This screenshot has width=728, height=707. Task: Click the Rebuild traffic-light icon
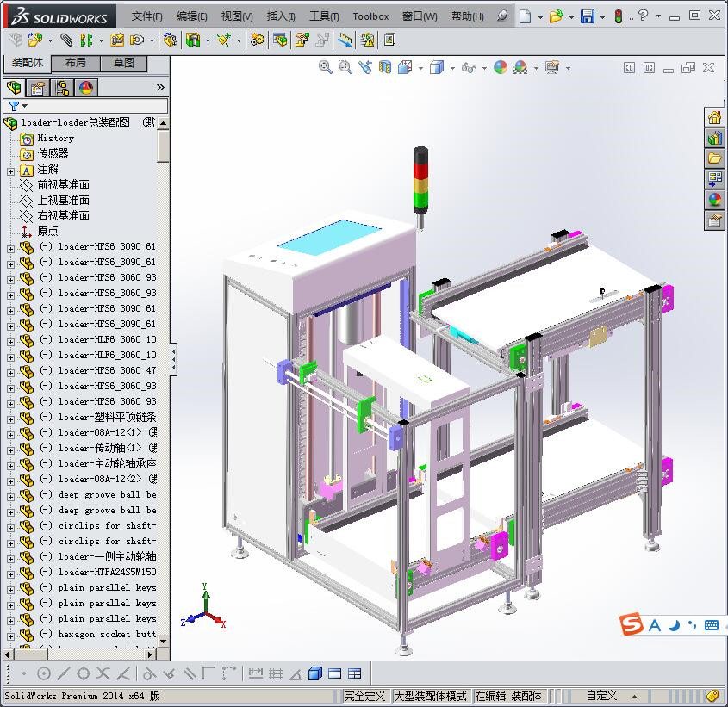pos(619,16)
